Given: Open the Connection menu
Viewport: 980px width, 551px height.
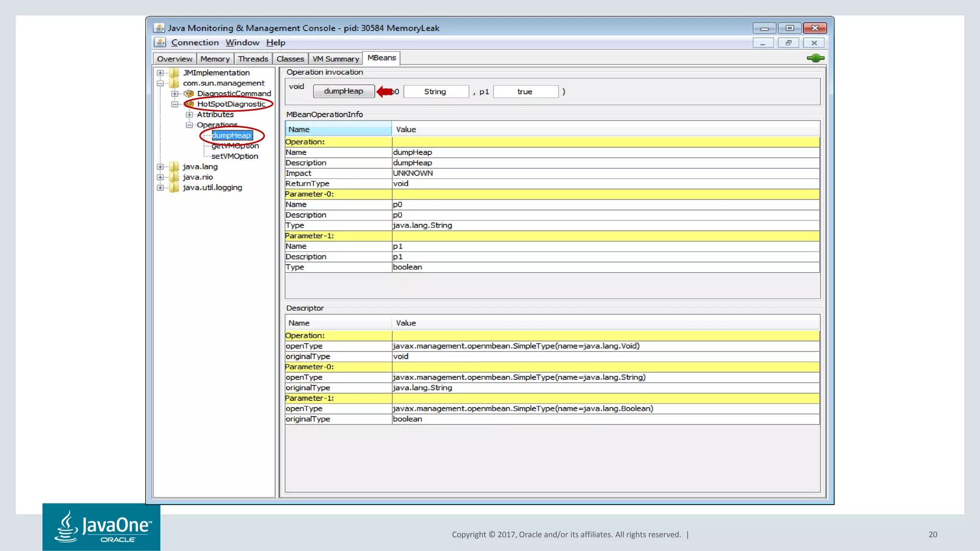Looking at the screenshot, I should coord(195,43).
